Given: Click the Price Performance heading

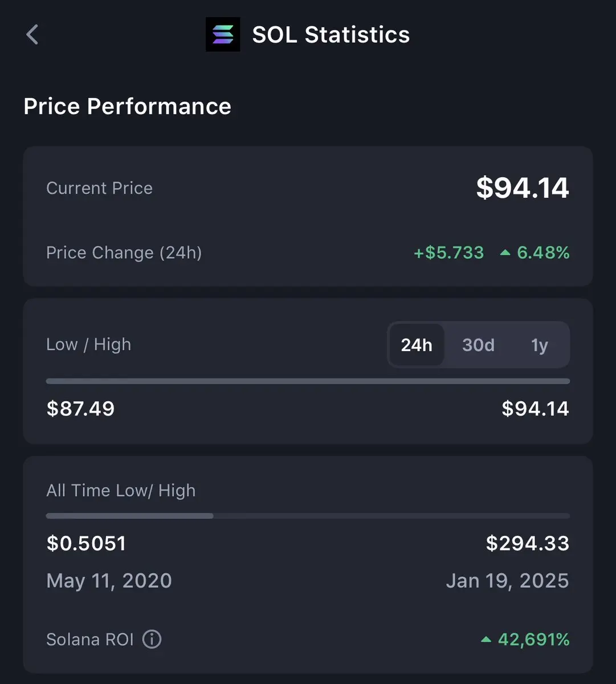Looking at the screenshot, I should 128,107.
